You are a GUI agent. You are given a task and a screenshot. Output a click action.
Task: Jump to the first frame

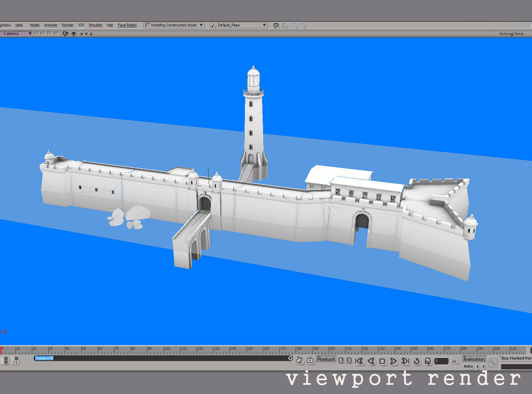click(x=359, y=361)
